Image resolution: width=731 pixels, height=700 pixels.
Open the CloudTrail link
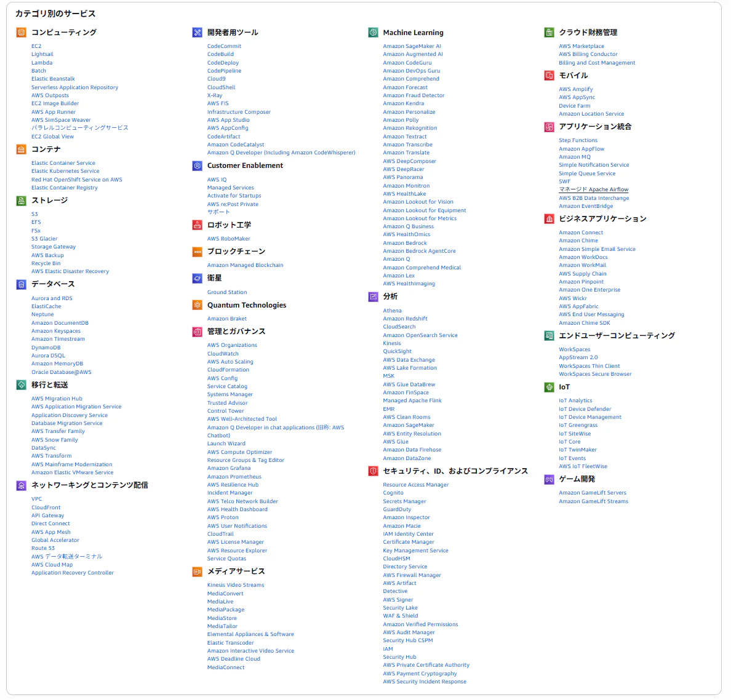[x=220, y=534]
